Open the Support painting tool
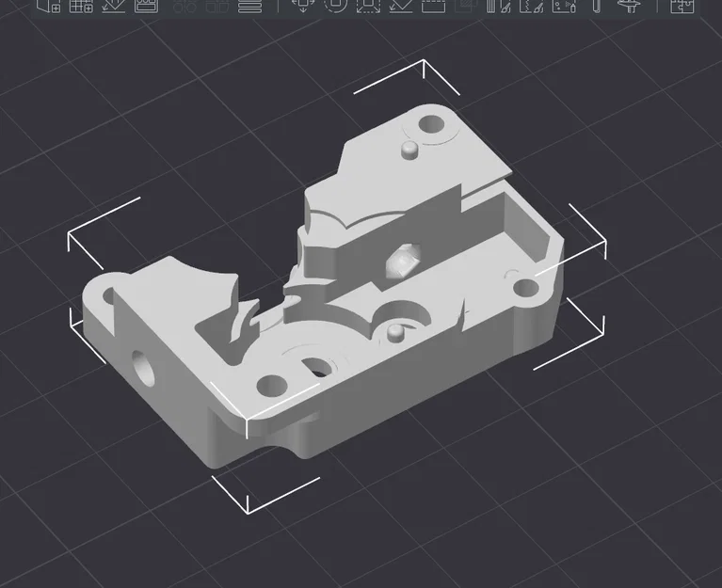This screenshot has width=722, height=588. point(499,6)
